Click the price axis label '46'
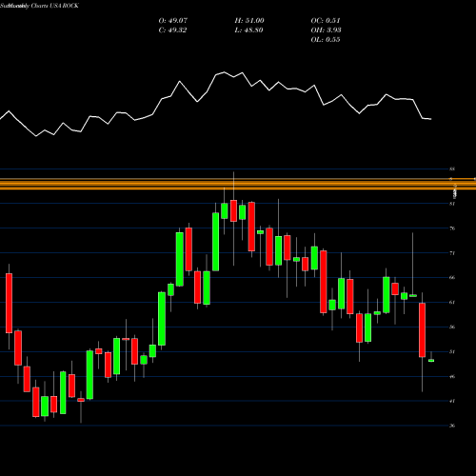This screenshot has height=476, width=476. [x=452, y=377]
